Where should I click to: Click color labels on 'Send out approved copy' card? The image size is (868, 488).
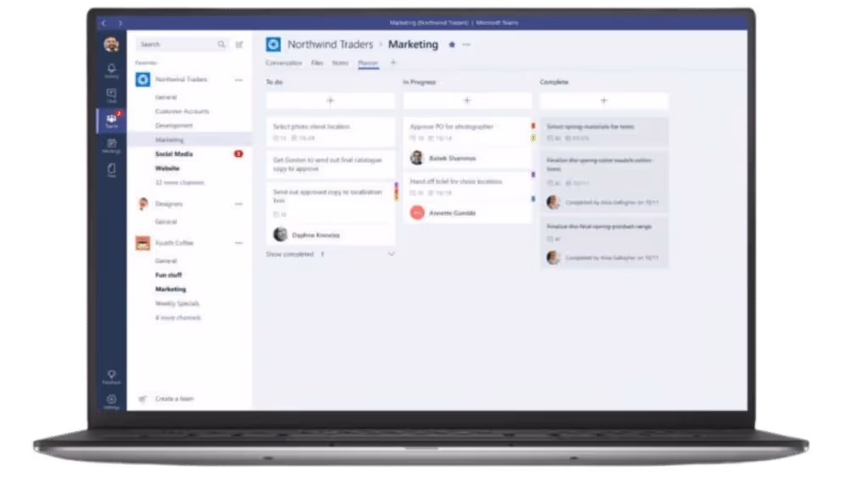coord(397,191)
